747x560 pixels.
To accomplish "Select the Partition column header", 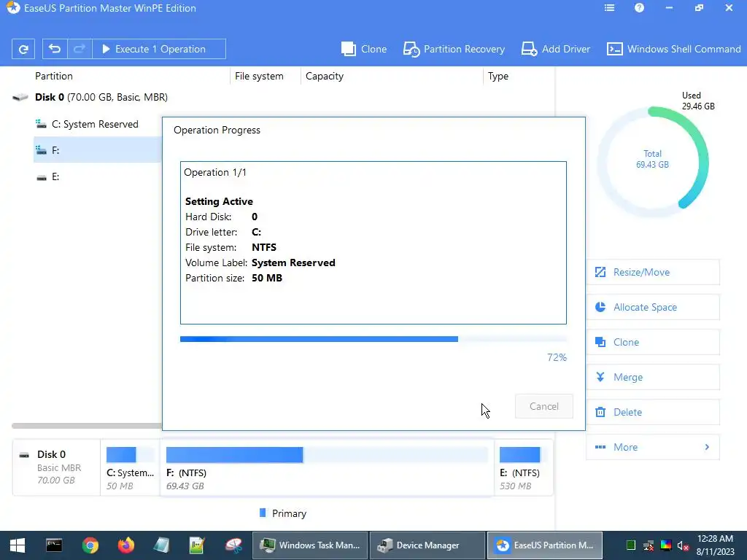I will point(54,76).
